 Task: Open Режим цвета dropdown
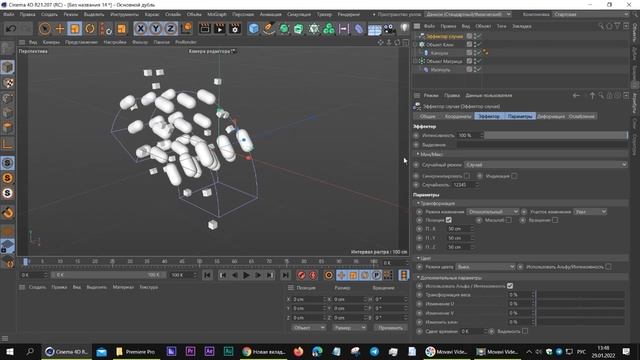click(x=485, y=267)
